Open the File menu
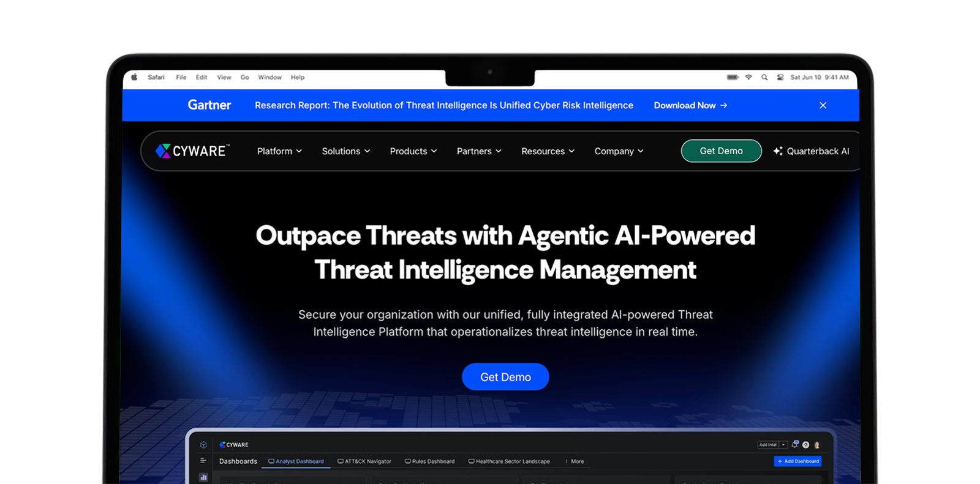This screenshot has width=980, height=484. click(181, 77)
